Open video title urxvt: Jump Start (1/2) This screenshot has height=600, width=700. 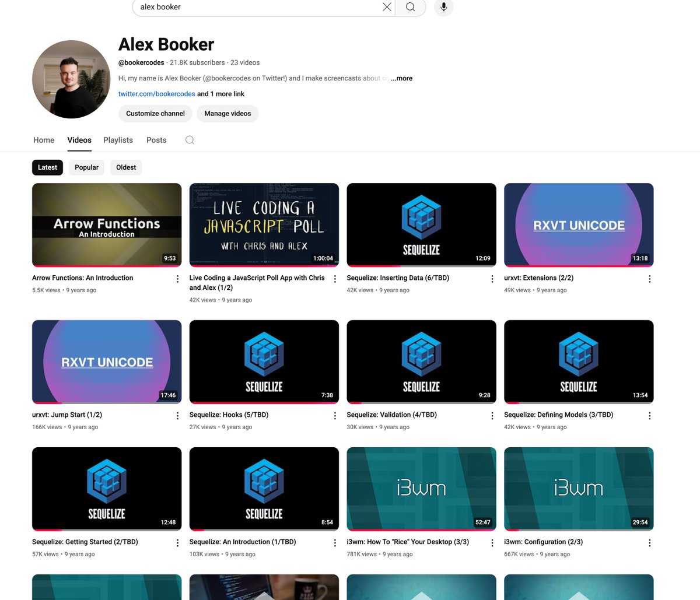[67, 415]
